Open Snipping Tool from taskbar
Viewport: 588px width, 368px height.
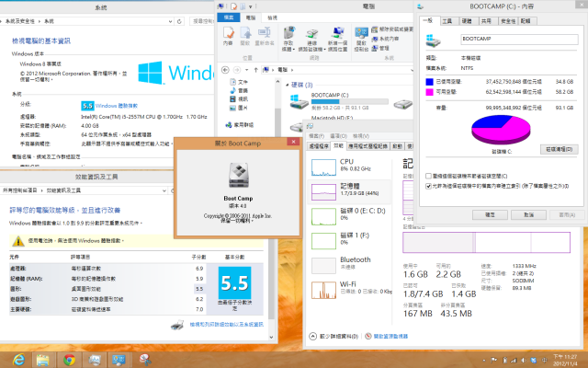tap(145, 360)
